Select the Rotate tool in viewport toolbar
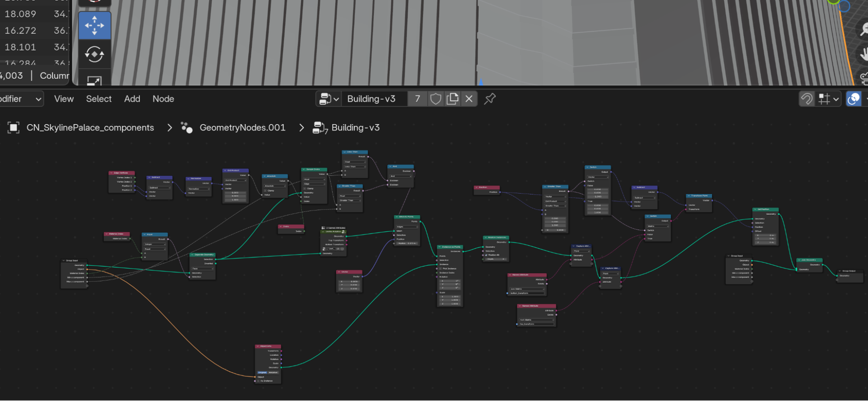 click(94, 55)
